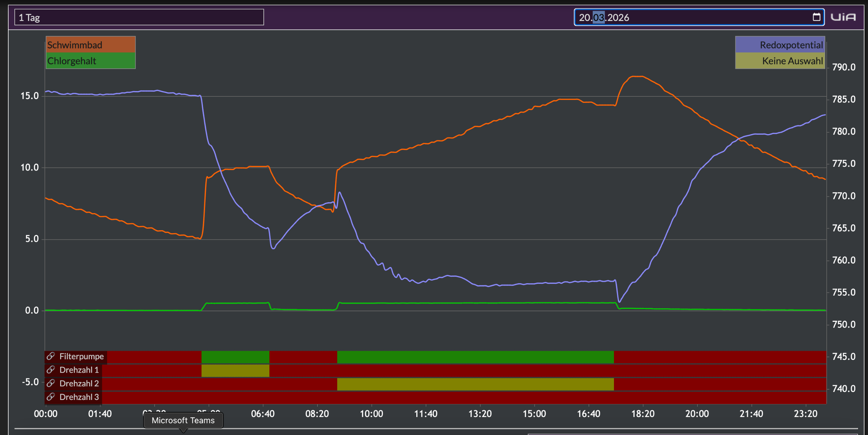
Task: Click the long green Filterpumpe active segment
Action: tap(475, 357)
